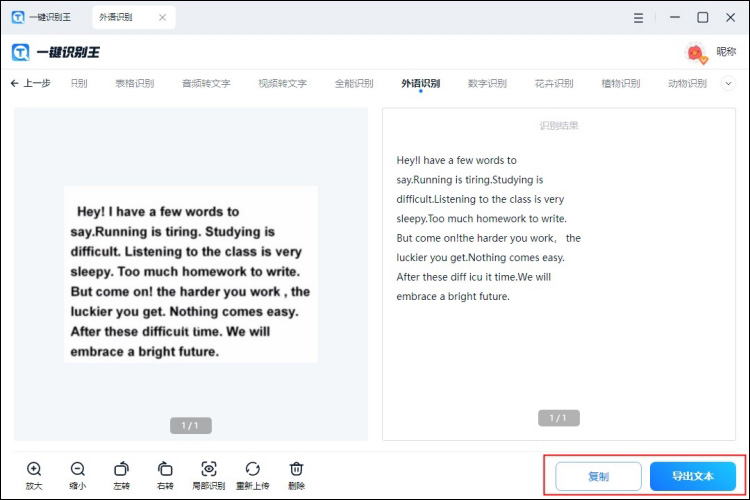Click the 昵称 username label

(726, 51)
